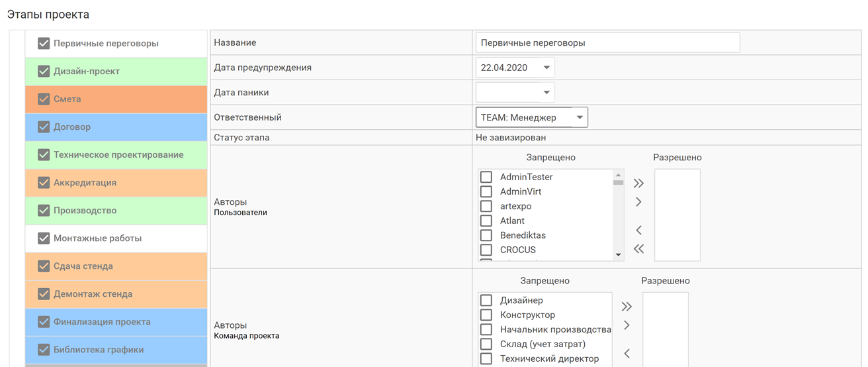Click move-all-left arrows in Пользователи authors
This screenshot has width=868, height=367.
pyautogui.click(x=638, y=249)
